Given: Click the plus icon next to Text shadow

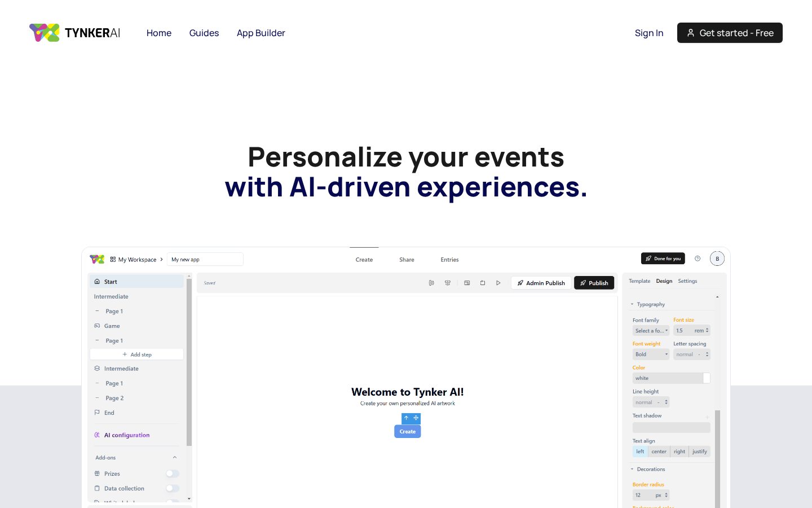Looking at the screenshot, I should pos(707,417).
